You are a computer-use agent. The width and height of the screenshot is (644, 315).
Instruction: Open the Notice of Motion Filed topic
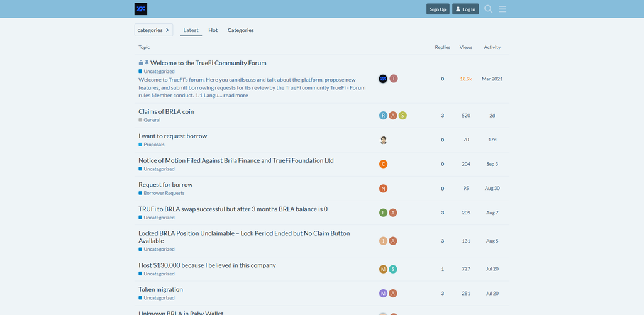[x=236, y=160]
